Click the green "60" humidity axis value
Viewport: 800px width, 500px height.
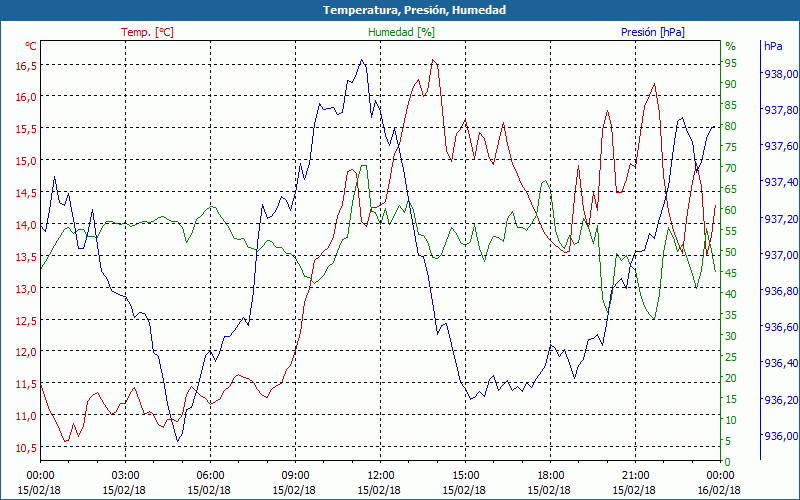[x=731, y=210]
